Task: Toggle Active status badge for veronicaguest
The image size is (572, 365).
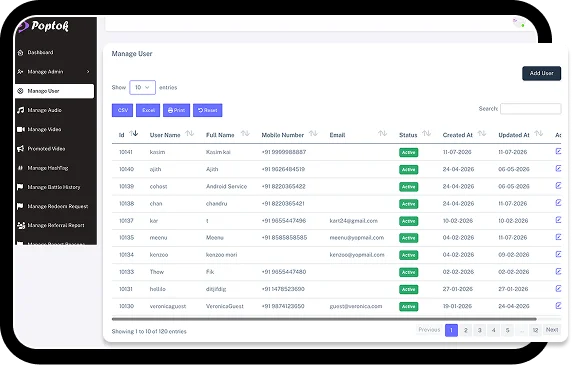Action: tap(409, 307)
